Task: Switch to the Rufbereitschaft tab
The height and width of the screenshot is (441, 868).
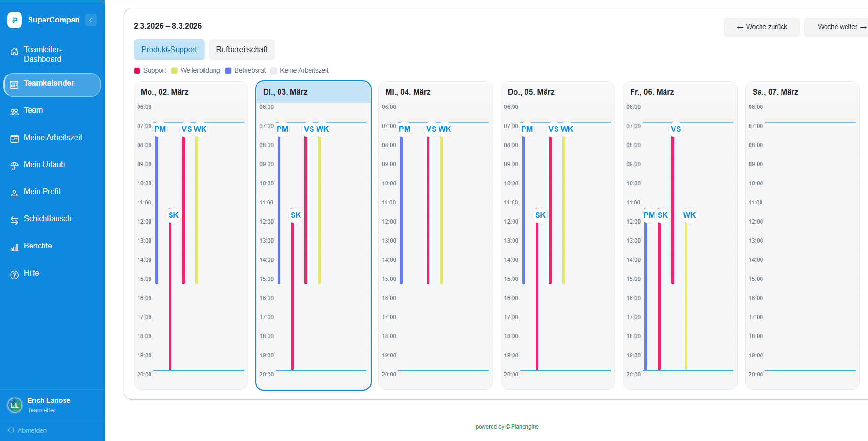Action: tap(242, 49)
